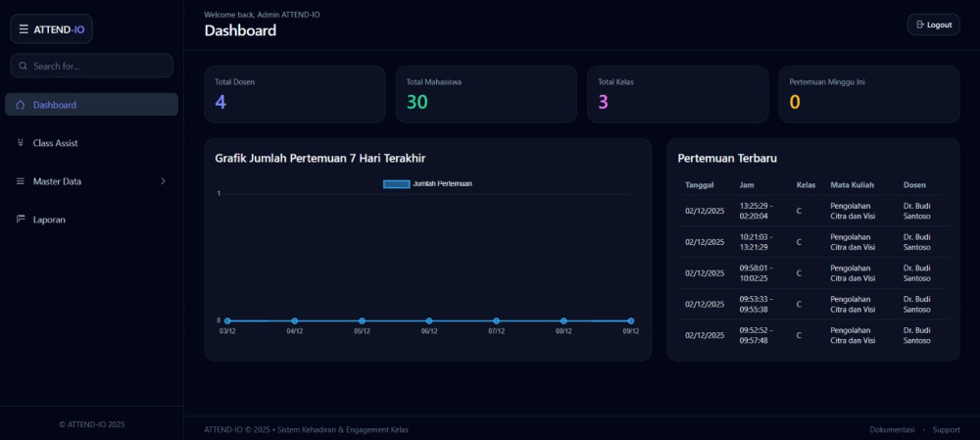
Task: Click the magnifier icon in search box
Action: [x=23, y=66]
